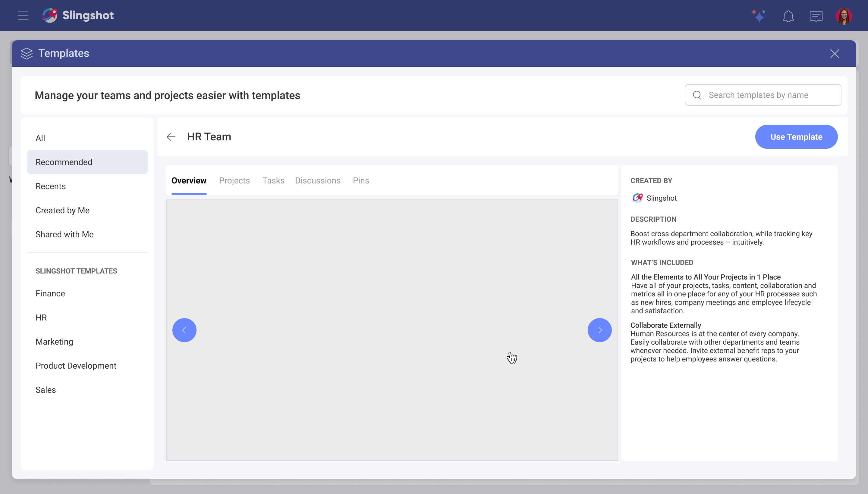Click the HR Team title

[x=209, y=137]
